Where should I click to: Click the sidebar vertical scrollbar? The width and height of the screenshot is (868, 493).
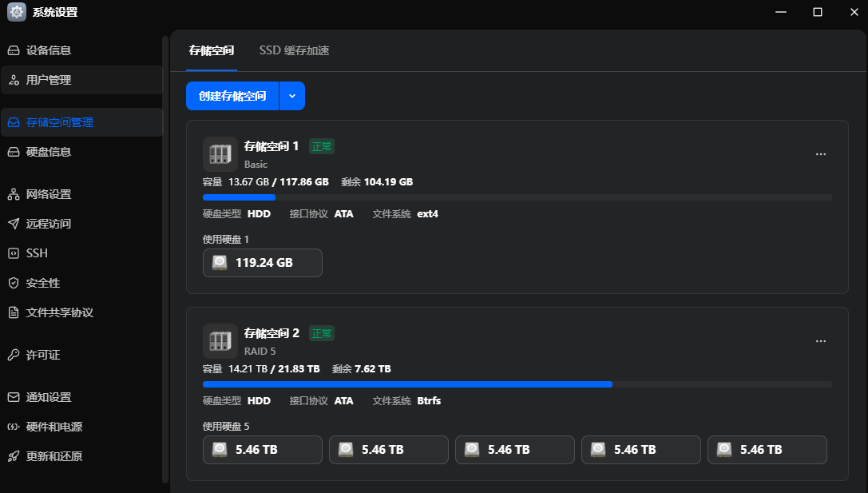point(165,256)
